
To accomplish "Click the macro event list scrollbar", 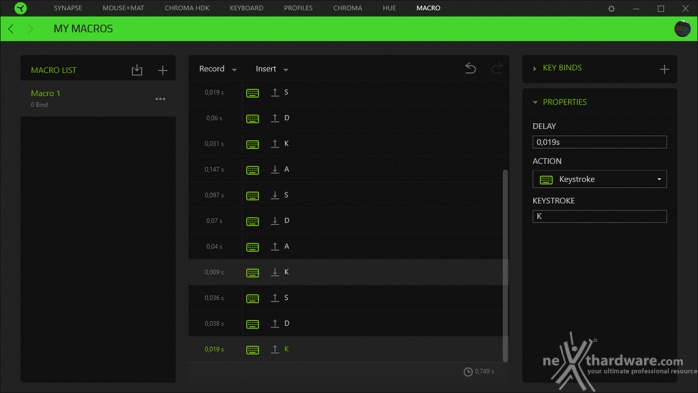I will click(505, 265).
